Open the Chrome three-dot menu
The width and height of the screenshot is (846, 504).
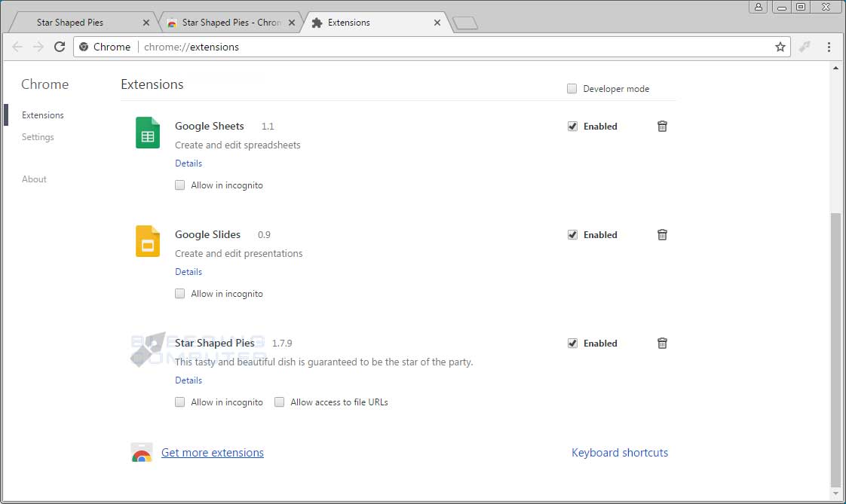829,47
